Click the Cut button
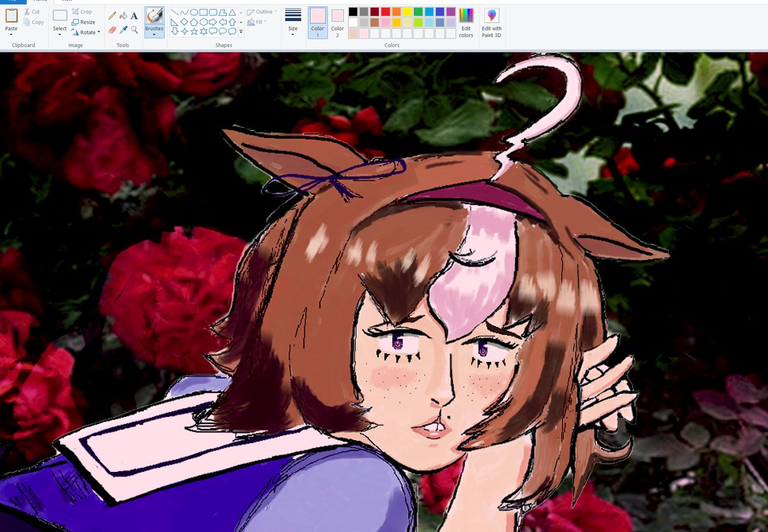 (x=32, y=12)
